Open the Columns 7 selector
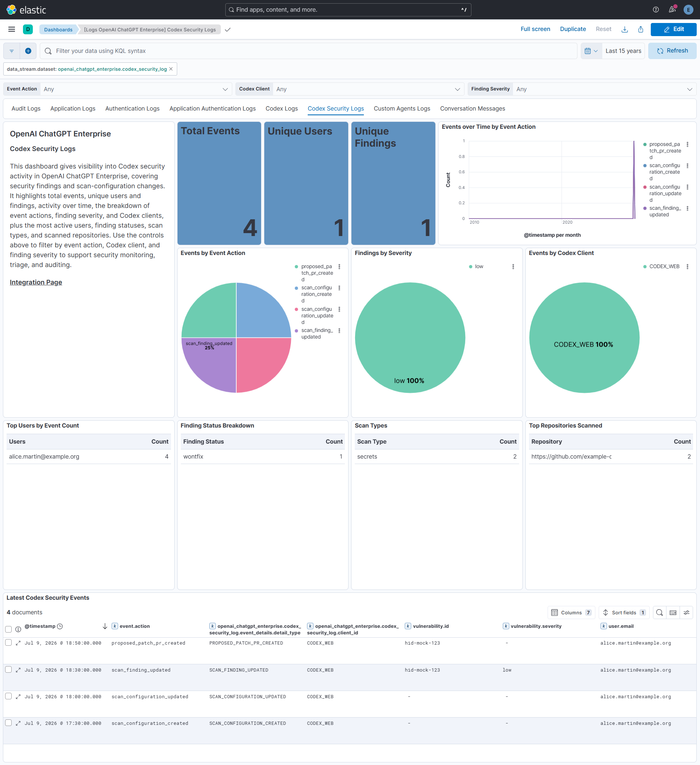This screenshot has height=765, width=700. (571, 613)
